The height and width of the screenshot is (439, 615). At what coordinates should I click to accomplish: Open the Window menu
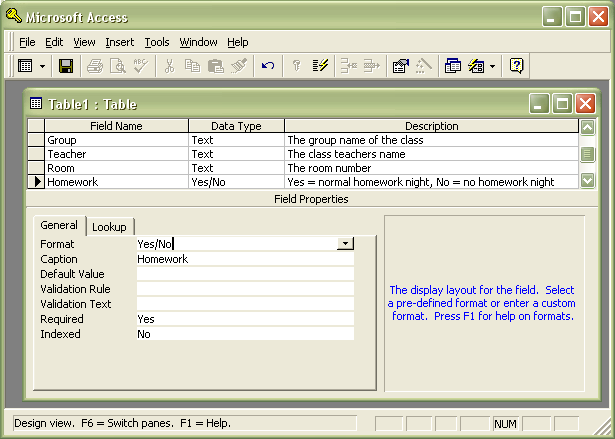(198, 42)
